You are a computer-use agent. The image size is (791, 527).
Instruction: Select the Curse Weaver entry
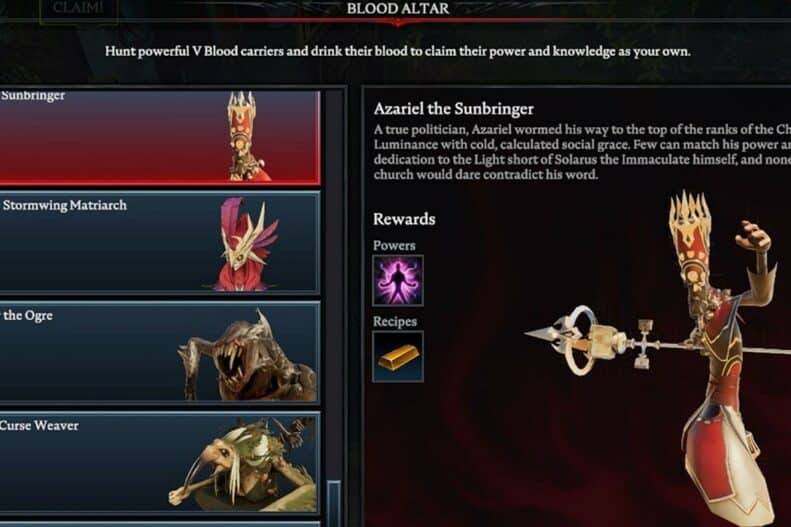click(159, 462)
